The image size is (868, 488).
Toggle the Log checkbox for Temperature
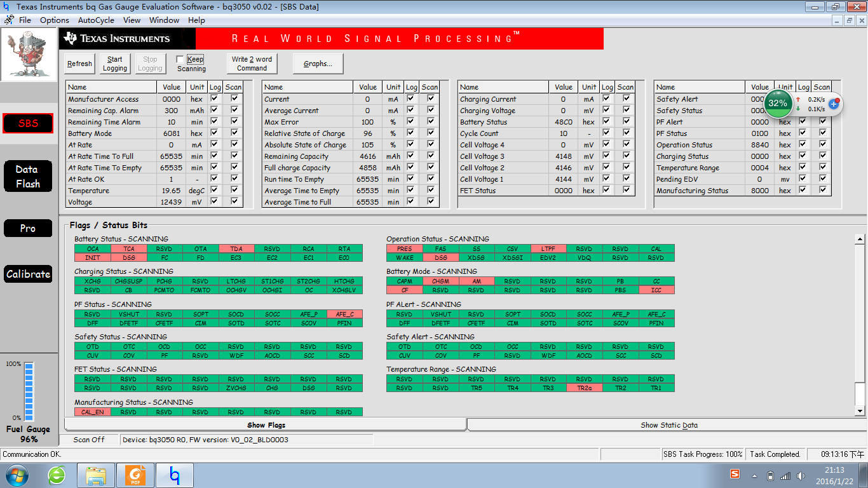coord(215,191)
